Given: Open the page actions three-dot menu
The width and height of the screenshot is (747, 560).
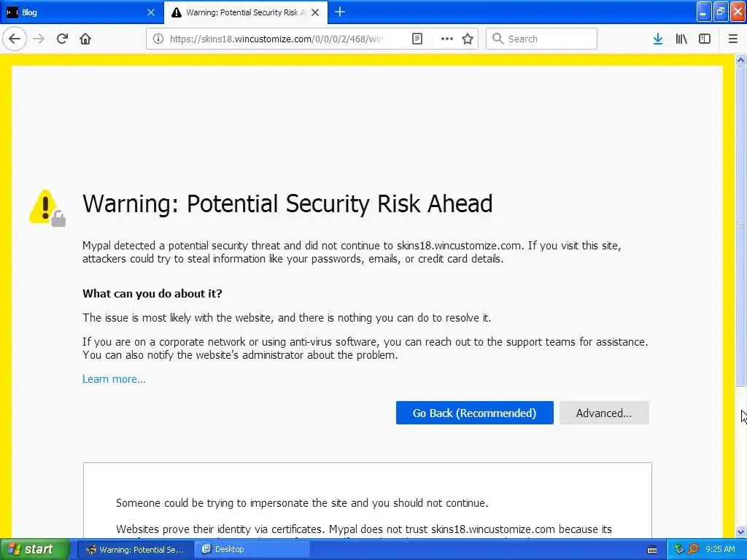Looking at the screenshot, I should click(447, 39).
